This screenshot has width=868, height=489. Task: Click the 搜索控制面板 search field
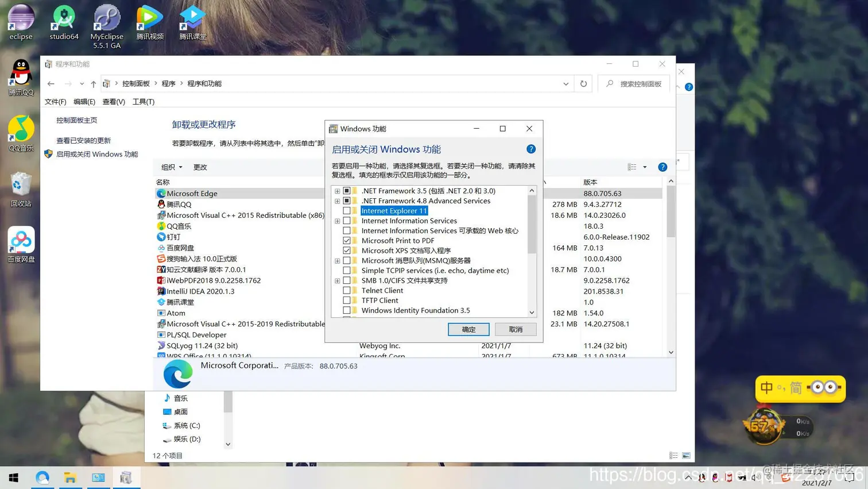[634, 84]
